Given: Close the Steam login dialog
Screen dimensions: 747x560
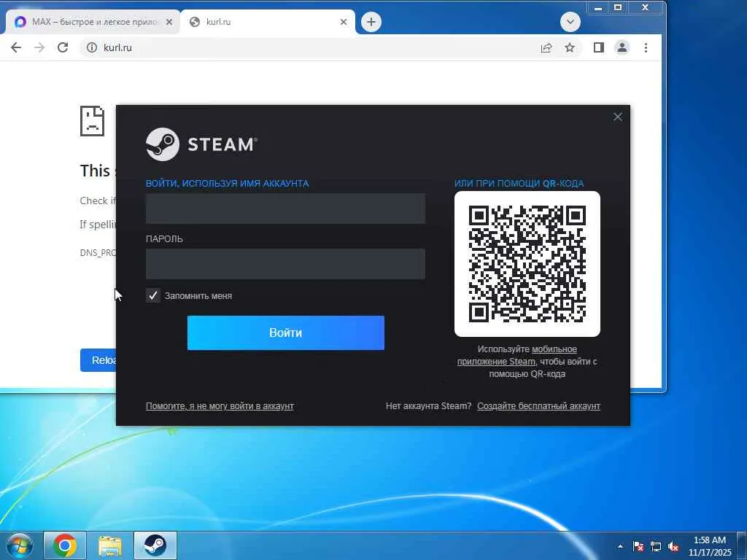Looking at the screenshot, I should [618, 117].
